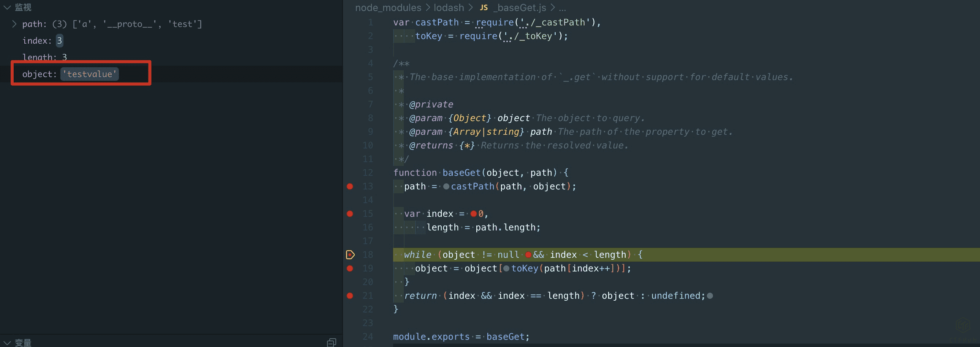Expand the path array watch expression

(x=14, y=24)
